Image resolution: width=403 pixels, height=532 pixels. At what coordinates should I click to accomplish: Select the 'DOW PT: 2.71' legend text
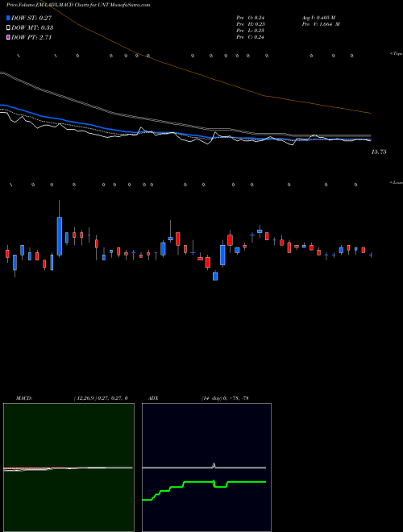click(x=31, y=37)
